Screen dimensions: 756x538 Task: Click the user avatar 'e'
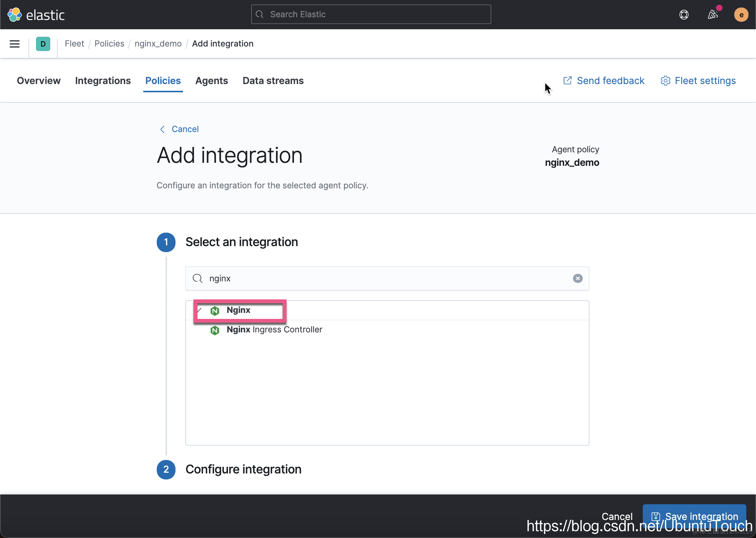point(741,15)
